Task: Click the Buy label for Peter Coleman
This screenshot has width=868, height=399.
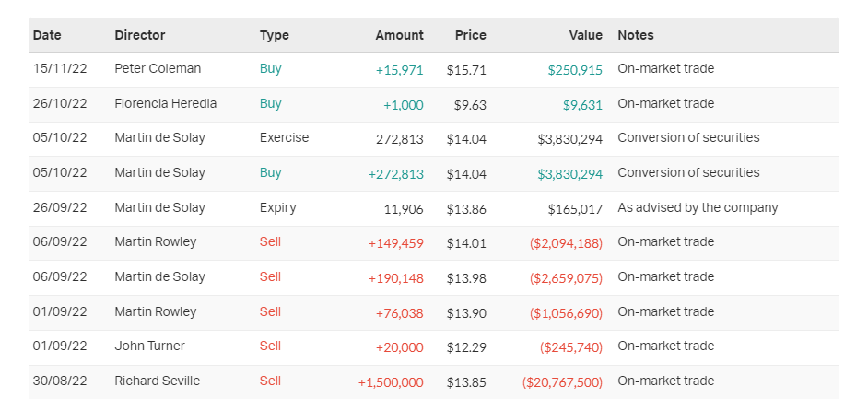Action: click(x=271, y=68)
